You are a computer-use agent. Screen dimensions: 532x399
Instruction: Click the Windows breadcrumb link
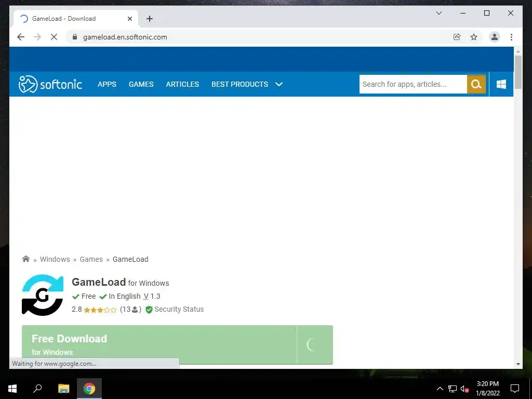coord(55,259)
